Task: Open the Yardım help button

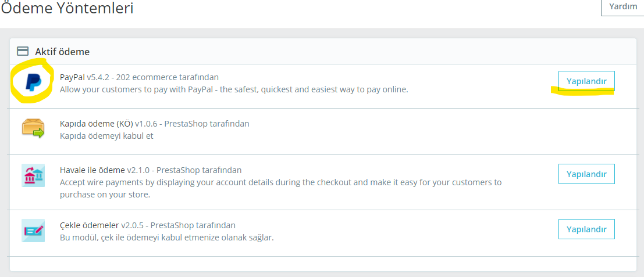Action: pos(622,6)
